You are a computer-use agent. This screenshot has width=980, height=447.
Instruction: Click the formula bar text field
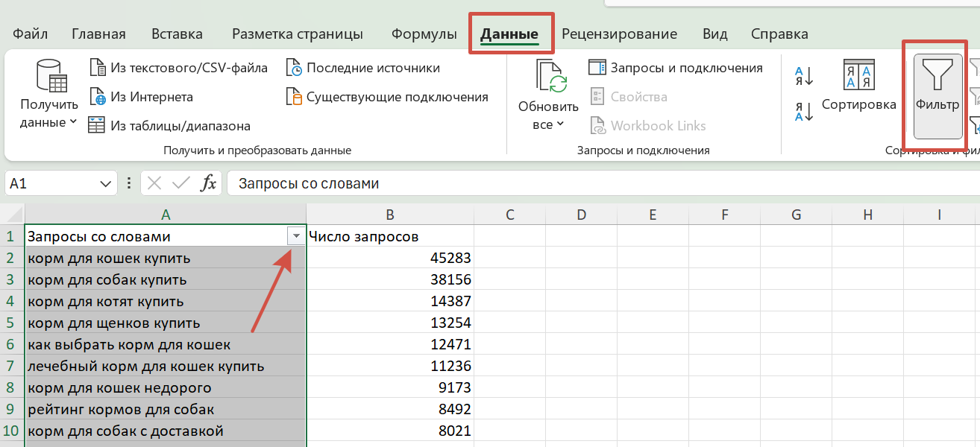pos(603,183)
